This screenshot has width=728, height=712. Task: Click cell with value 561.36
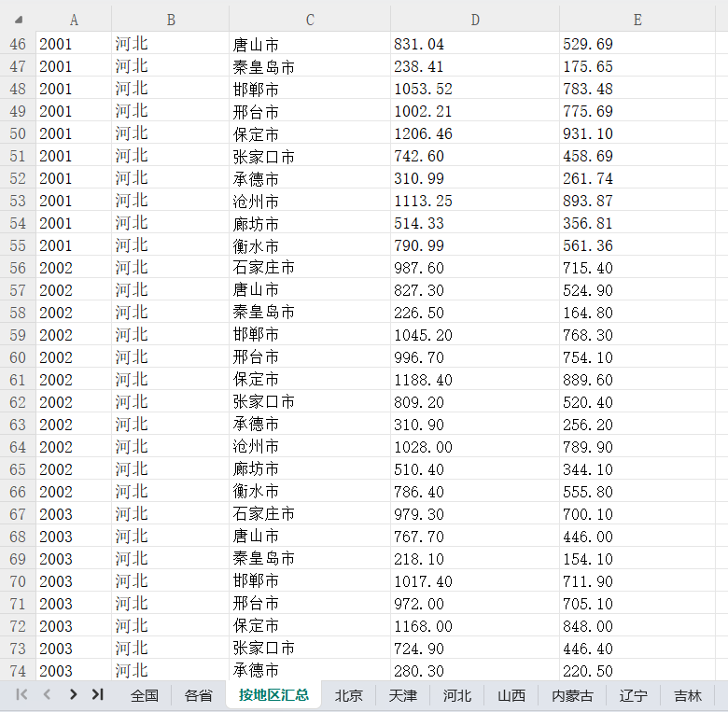click(x=637, y=245)
